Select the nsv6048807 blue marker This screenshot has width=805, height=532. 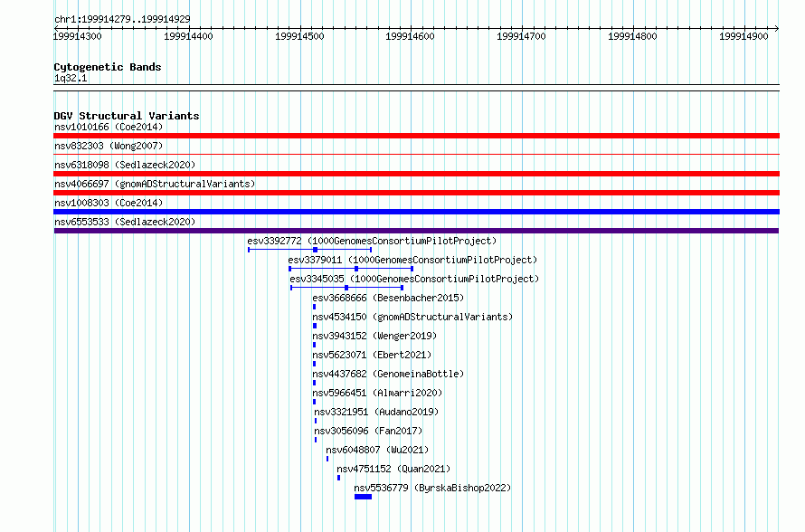pyautogui.click(x=327, y=459)
